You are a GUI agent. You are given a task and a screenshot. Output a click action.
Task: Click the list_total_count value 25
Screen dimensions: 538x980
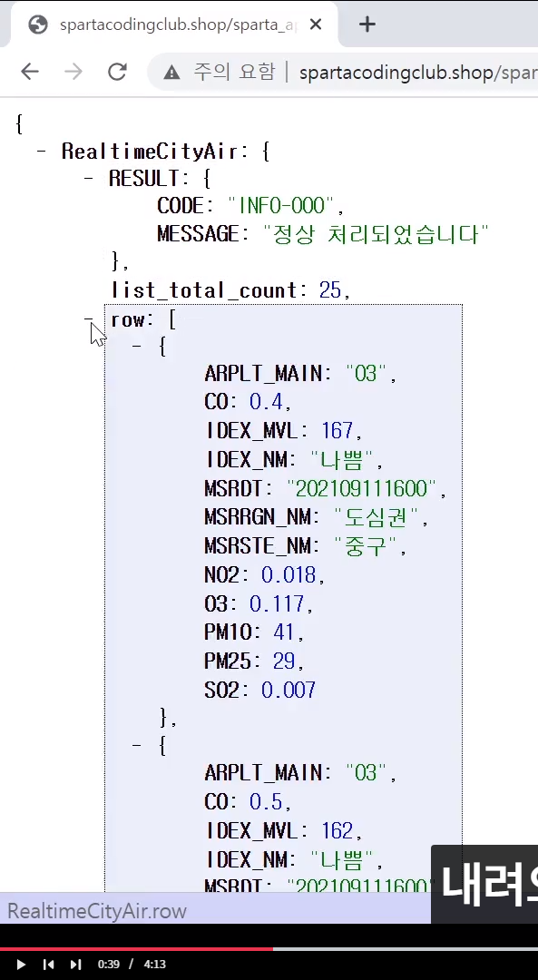coord(330,290)
